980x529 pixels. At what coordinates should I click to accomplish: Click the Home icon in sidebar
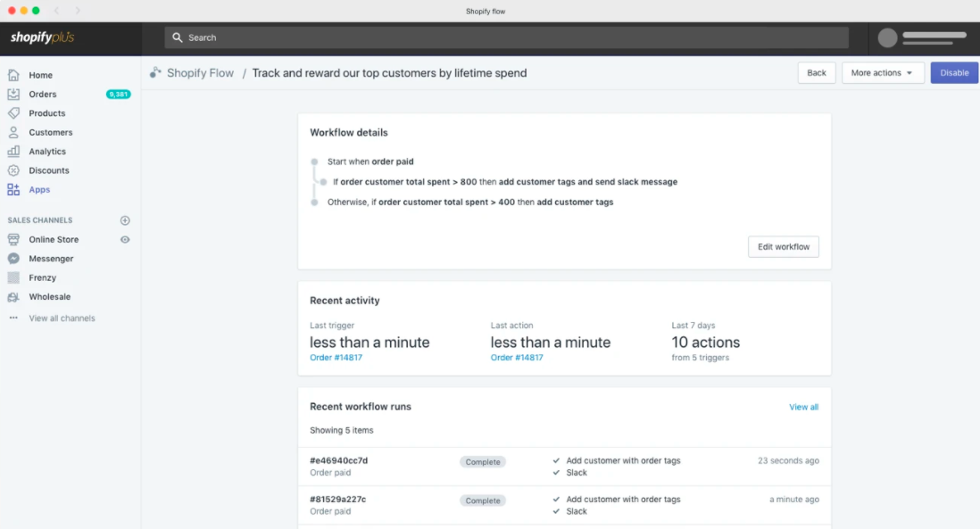click(13, 75)
